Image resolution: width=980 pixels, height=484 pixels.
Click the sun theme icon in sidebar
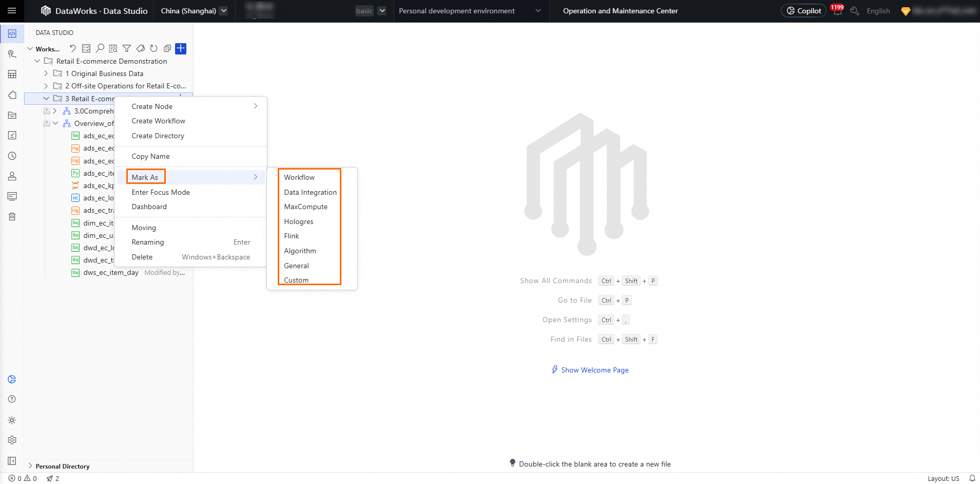click(12, 420)
